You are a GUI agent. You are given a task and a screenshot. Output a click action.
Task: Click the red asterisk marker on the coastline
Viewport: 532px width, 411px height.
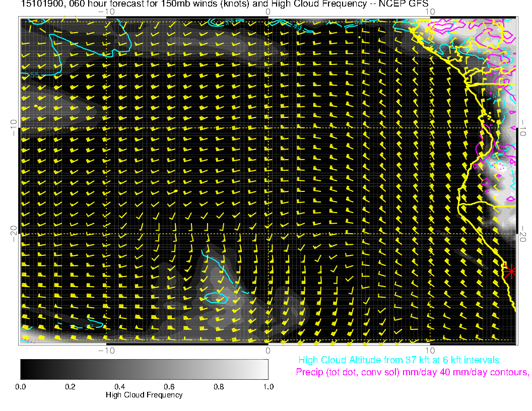[510, 271]
